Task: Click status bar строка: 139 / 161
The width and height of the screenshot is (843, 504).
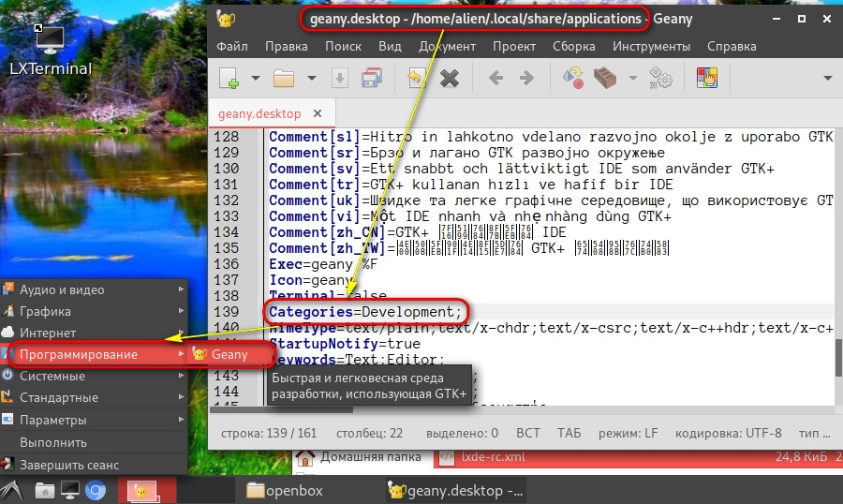Action: [268, 433]
